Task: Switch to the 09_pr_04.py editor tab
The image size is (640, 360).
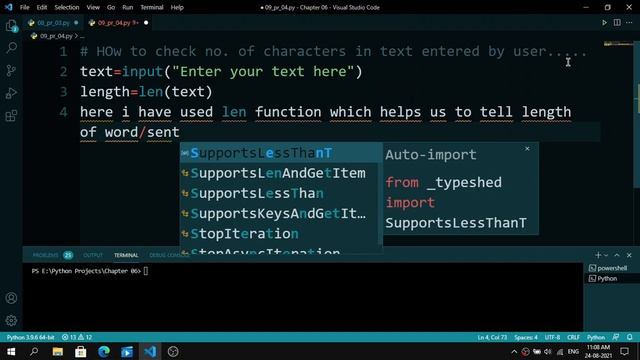Action: pos(118,23)
